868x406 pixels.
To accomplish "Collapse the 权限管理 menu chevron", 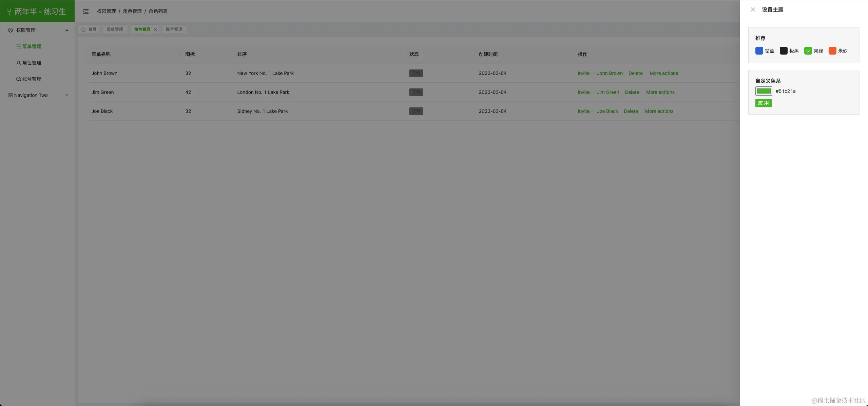I will coord(67,31).
